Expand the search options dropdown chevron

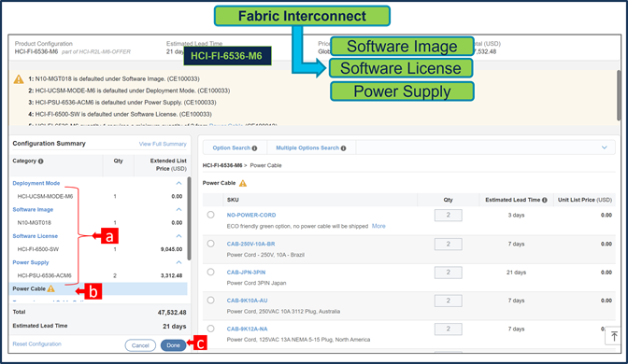coord(605,147)
